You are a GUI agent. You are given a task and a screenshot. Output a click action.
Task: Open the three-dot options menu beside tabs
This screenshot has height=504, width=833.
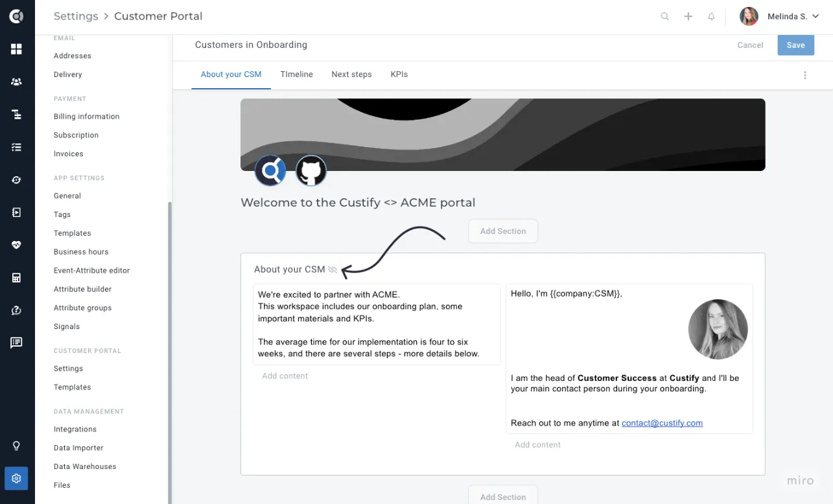click(x=805, y=75)
